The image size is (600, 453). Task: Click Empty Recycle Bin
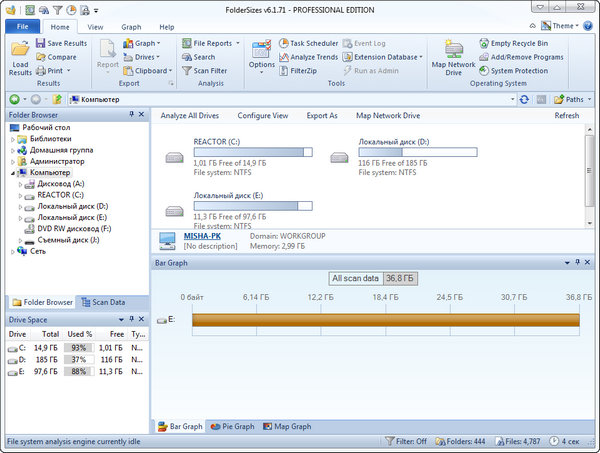(518, 43)
